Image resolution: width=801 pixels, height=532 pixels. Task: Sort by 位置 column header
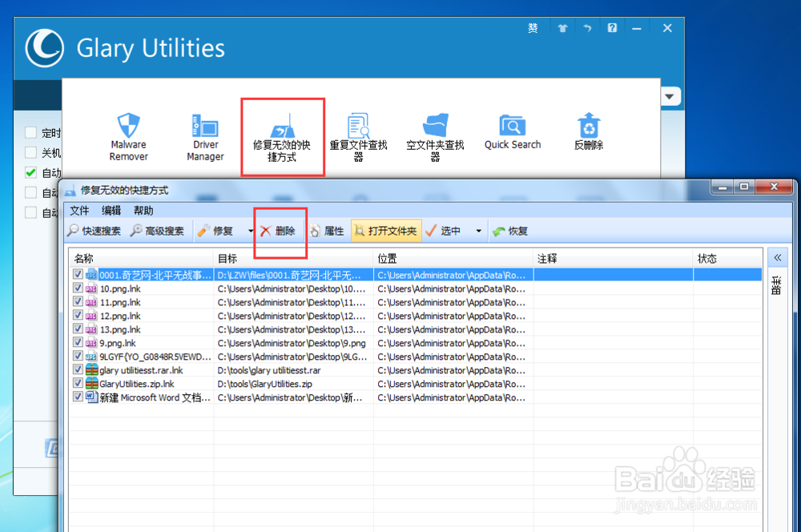pyautogui.click(x=453, y=259)
